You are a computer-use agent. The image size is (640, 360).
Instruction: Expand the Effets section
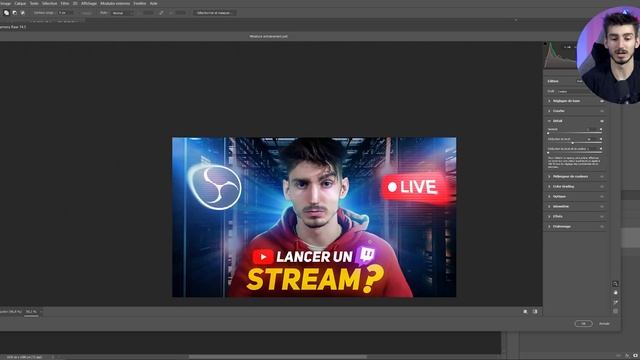pyautogui.click(x=549, y=216)
